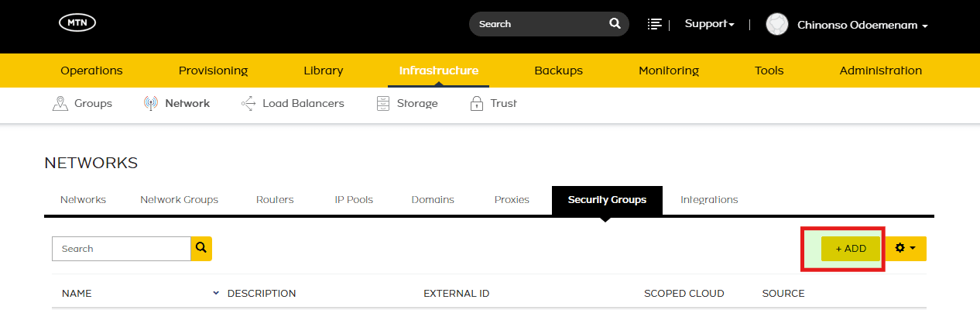Sort by SOURCE column header
Image resolution: width=980 pixels, height=310 pixels.
783,294
